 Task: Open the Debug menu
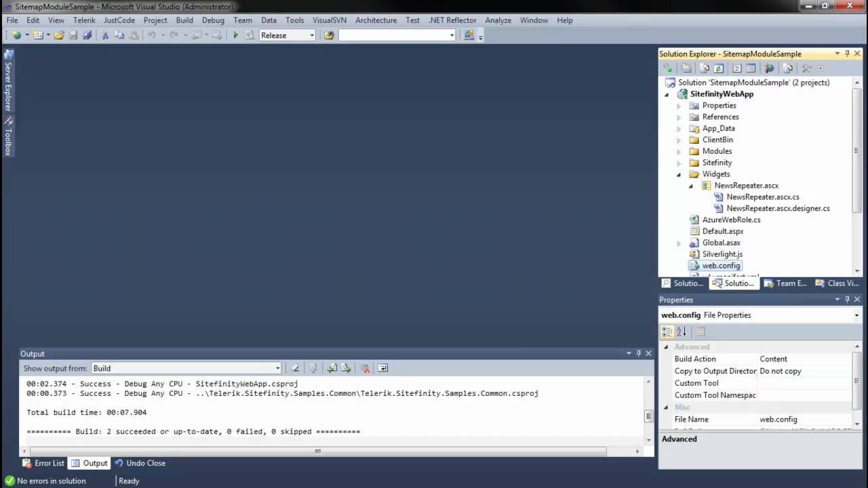(213, 20)
